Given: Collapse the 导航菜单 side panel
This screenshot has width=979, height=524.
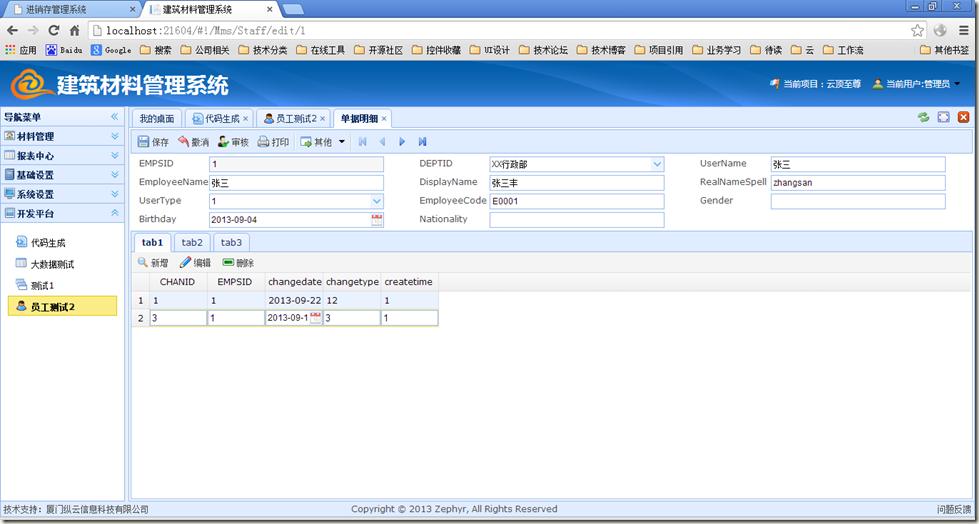Looking at the screenshot, I should (114, 117).
